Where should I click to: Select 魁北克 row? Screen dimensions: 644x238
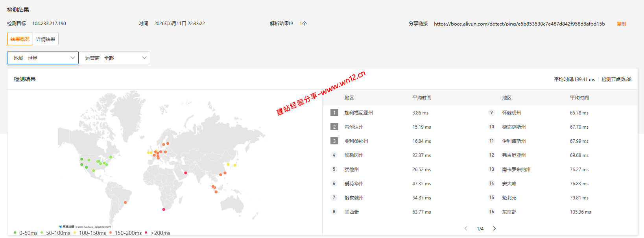click(x=559, y=197)
